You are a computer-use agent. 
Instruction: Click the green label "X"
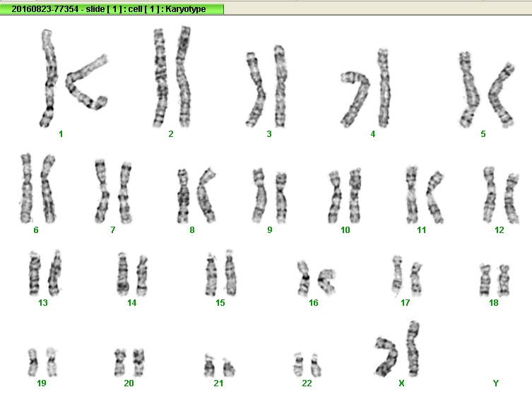402,383
